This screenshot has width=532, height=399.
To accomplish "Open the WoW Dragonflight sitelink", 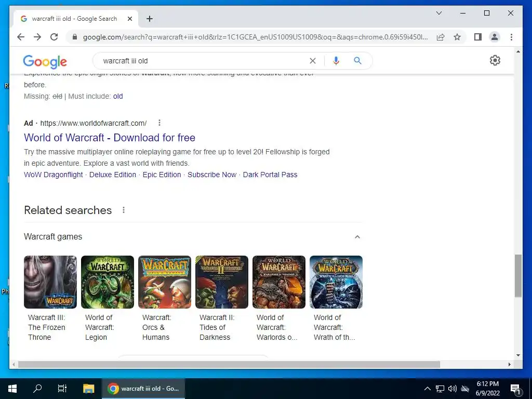I will (54, 175).
